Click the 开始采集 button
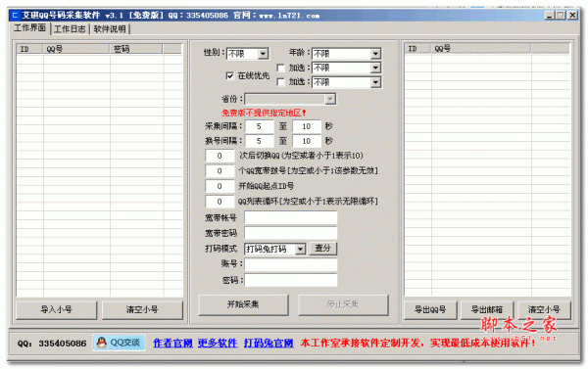This screenshot has width=588, height=369. coord(243,304)
